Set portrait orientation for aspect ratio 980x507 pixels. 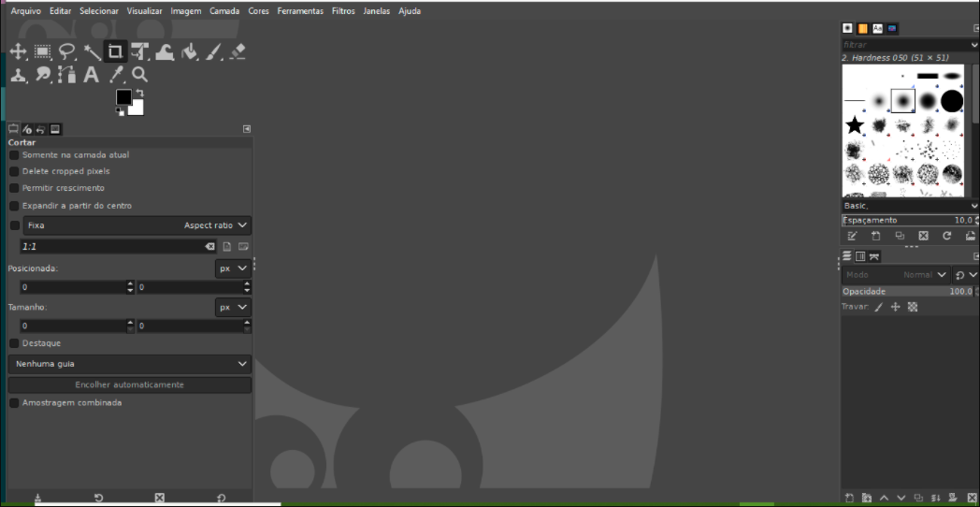[227, 247]
